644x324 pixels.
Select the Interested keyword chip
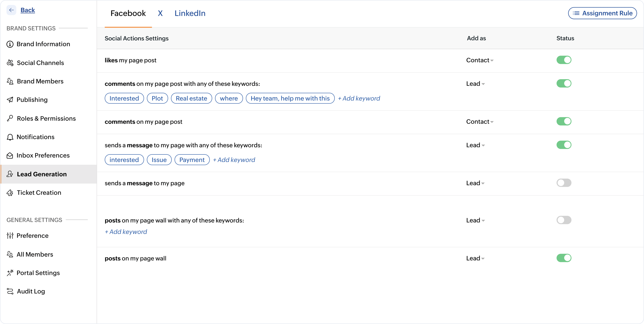click(124, 98)
